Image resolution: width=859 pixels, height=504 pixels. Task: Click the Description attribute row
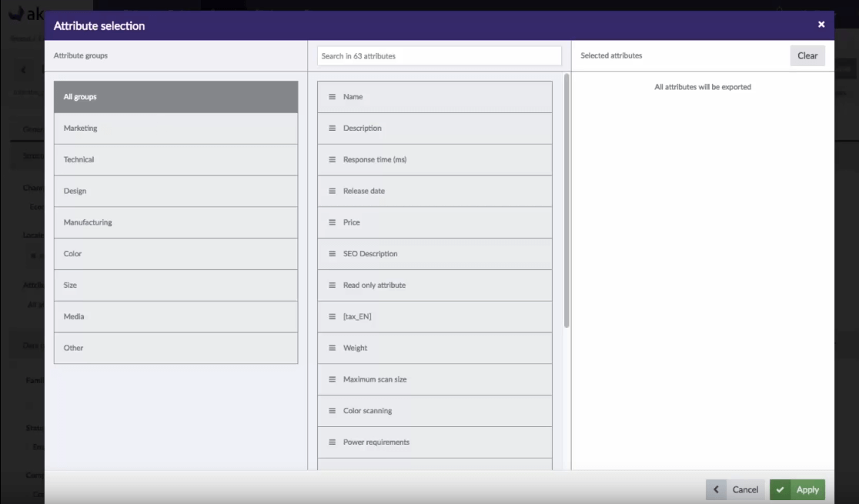435,129
